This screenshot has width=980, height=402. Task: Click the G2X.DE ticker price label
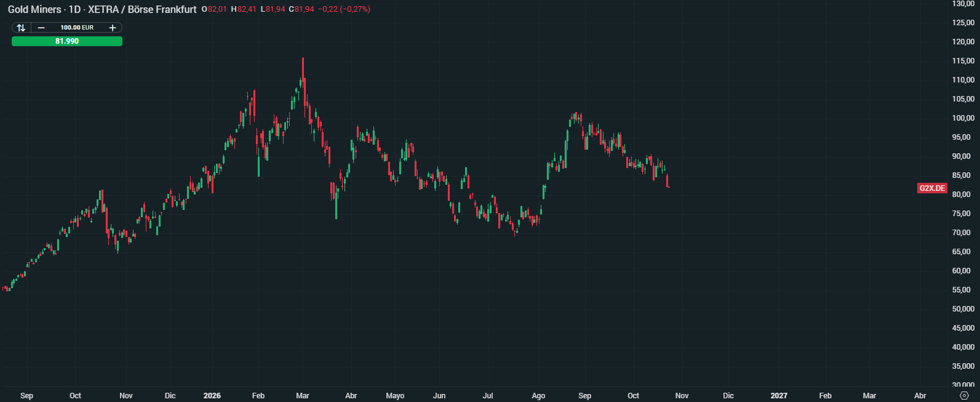click(933, 188)
